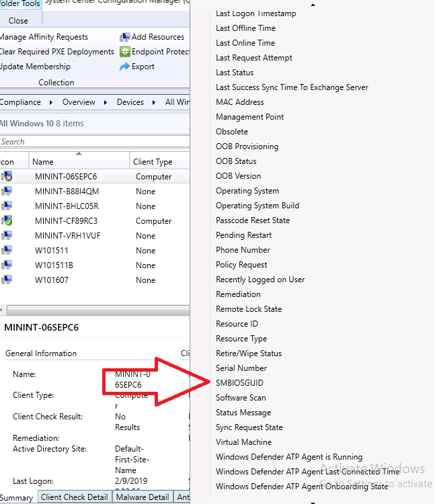Select Passcode Reset State column option
The width and height of the screenshot is (435, 504).
tap(253, 220)
